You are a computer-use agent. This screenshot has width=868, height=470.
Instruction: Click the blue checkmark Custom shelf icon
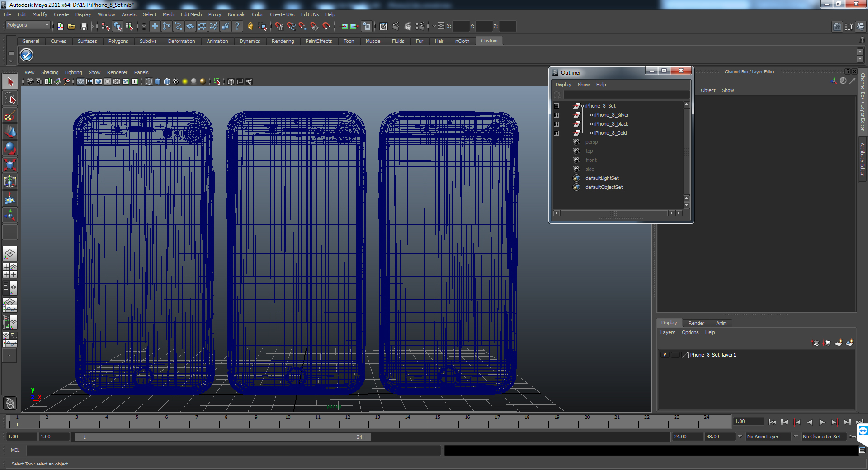(27, 55)
